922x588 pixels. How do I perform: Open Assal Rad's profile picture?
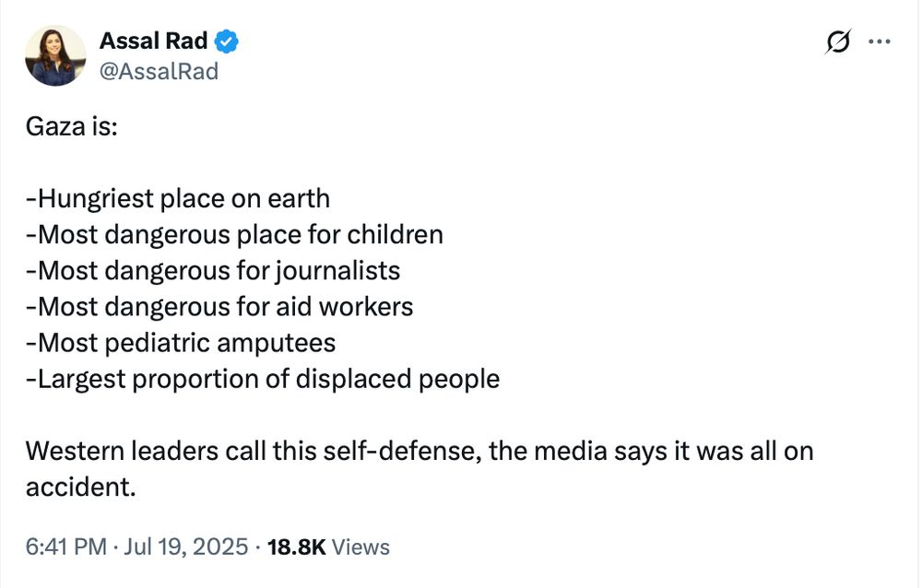[55, 56]
